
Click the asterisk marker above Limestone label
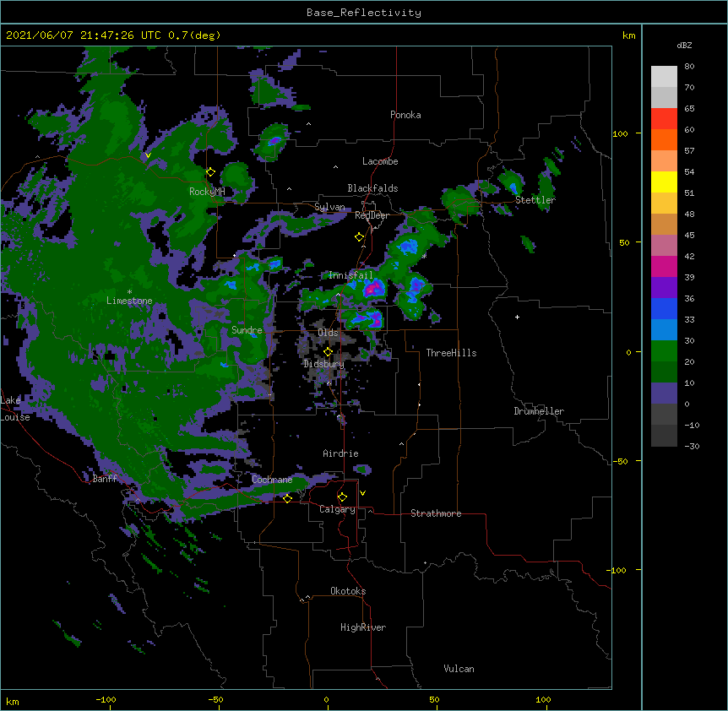pyautogui.click(x=129, y=292)
